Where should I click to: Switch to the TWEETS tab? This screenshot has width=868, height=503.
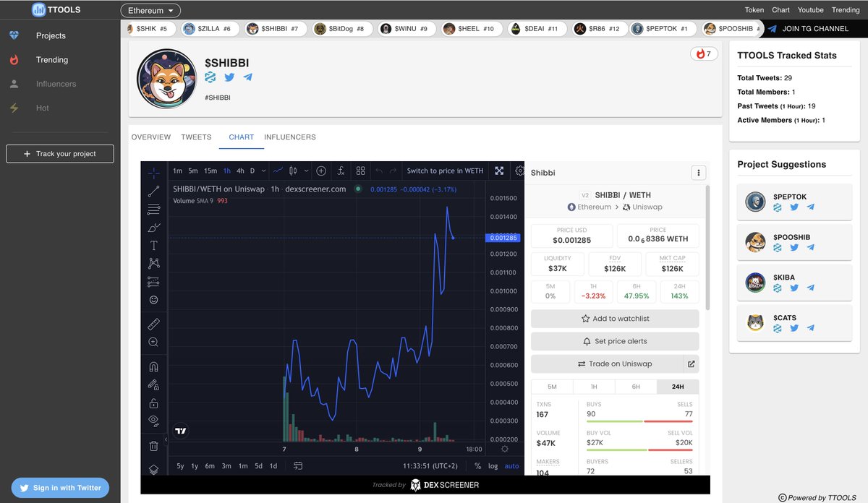point(196,137)
